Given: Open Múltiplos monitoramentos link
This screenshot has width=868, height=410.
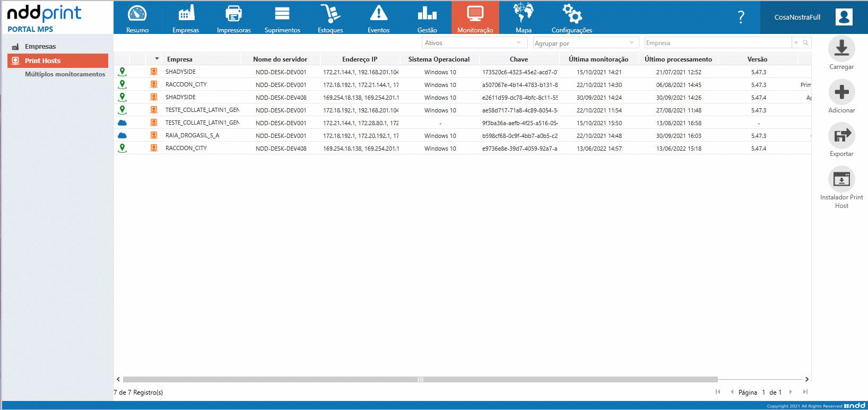Looking at the screenshot, I should tap(65, 74).
